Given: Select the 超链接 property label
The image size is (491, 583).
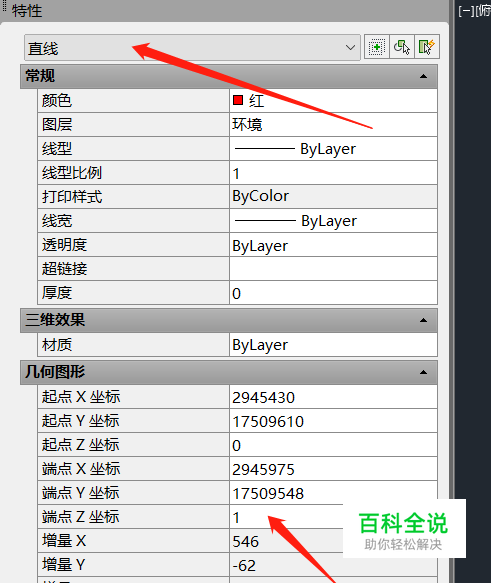Looking at the screenshot, I should (64, 269).
